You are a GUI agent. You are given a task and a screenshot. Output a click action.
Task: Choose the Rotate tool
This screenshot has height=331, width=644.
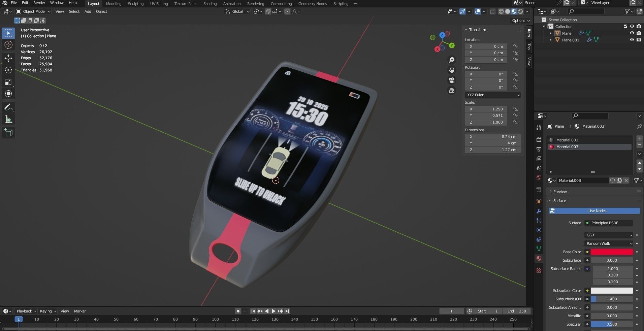8,70
